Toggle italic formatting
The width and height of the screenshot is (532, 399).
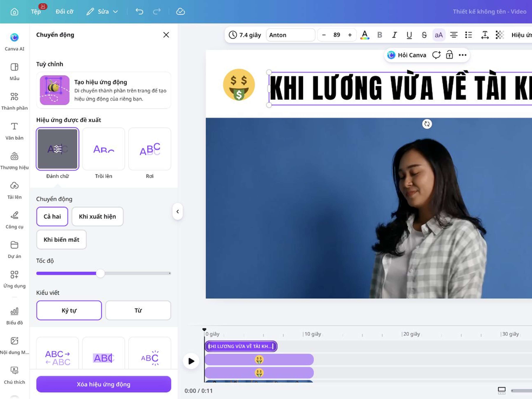(394, 35)
